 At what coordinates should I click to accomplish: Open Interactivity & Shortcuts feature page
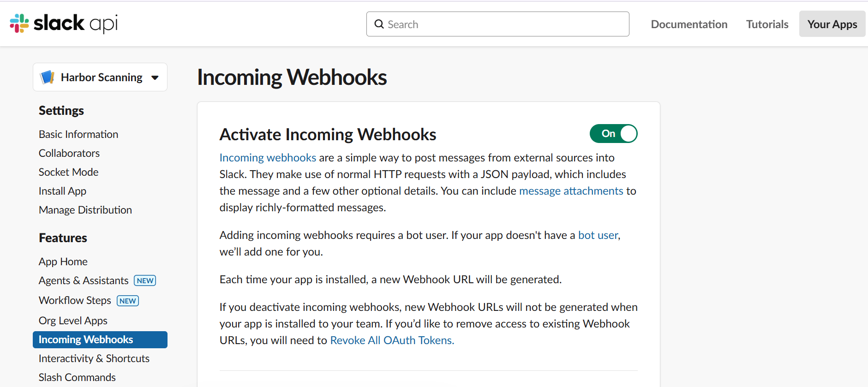pyautogui.click(x=94, y=358)
